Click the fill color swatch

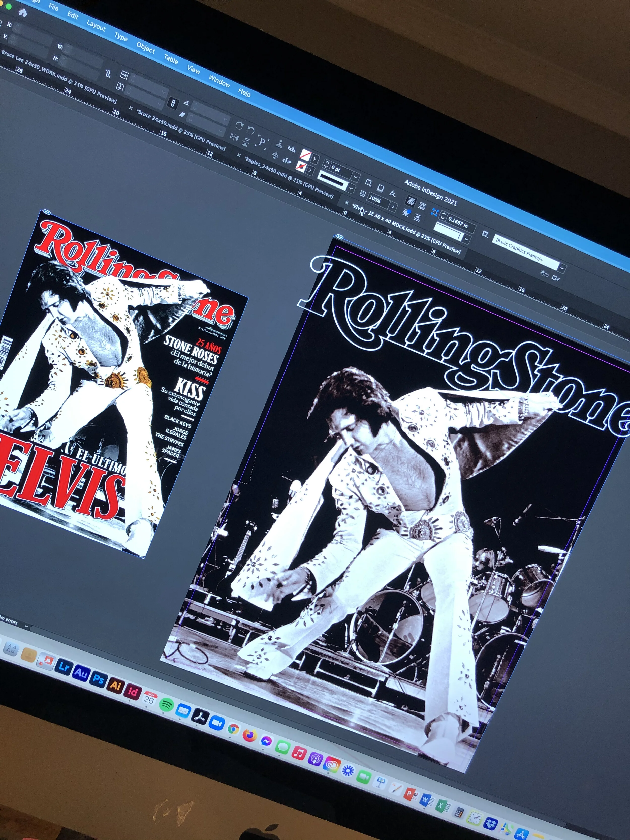306,155
